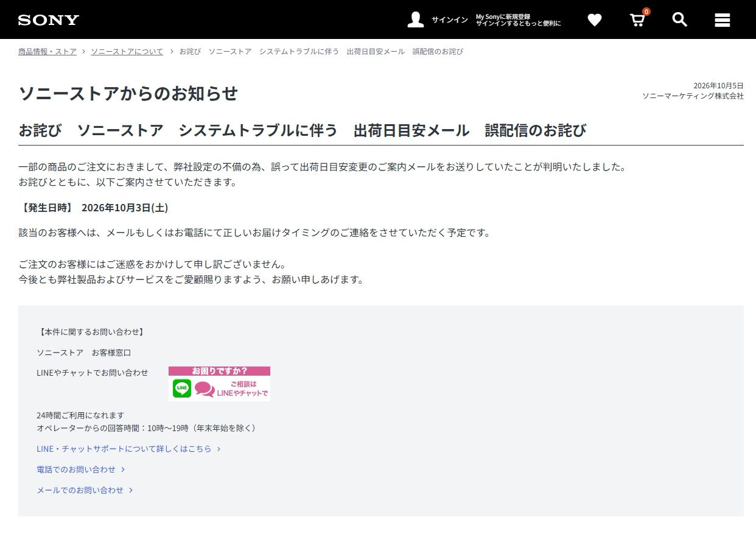Click the apology headline お詫び ソニーストア システムトラブル
756x534 pixels.
coord(303,130)
